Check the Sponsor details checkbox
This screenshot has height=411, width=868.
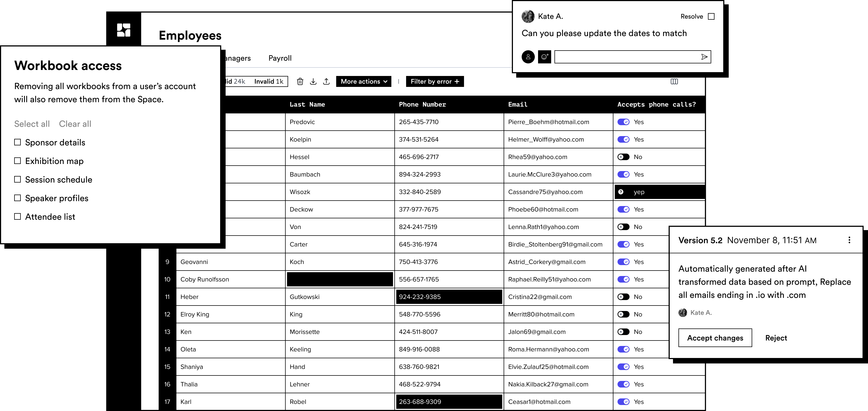pos(17,142)
